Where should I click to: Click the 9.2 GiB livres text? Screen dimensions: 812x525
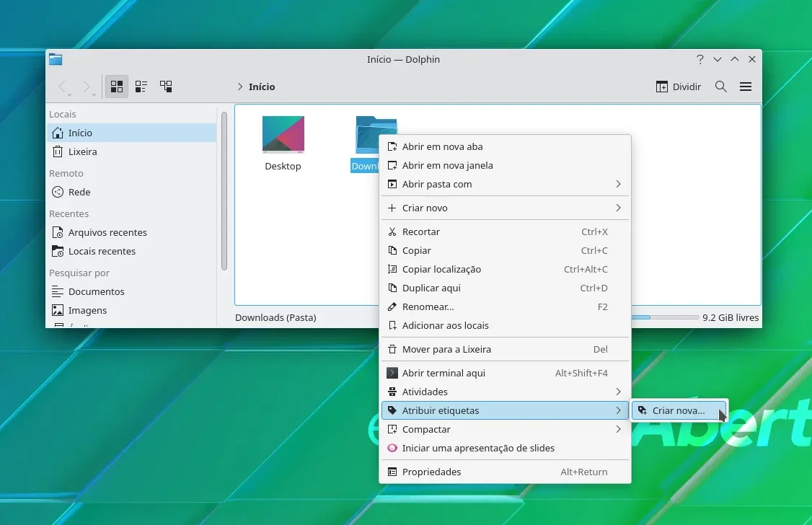tap(731, 317)
